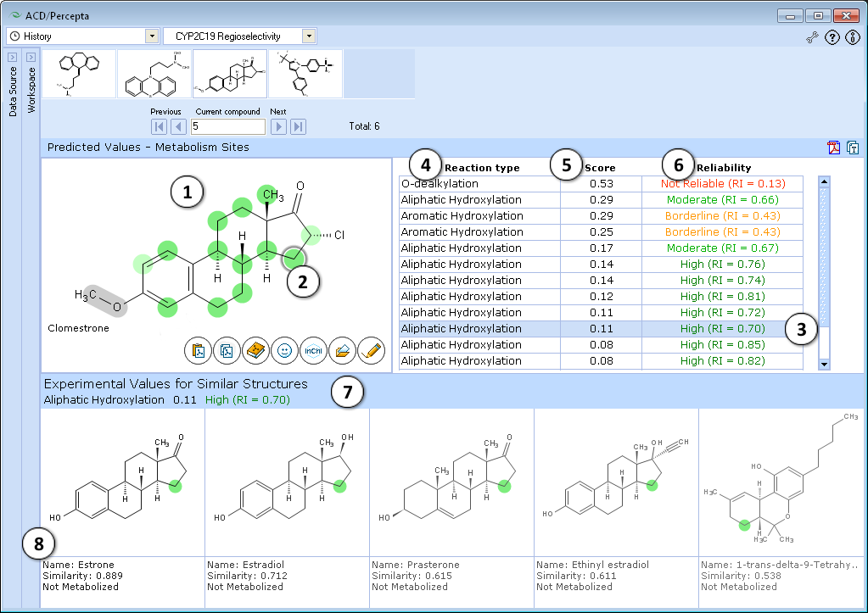Open the History dropdown
Viewport: 868px width, 613px height.
pyautogui.click(x=152, y=36)
